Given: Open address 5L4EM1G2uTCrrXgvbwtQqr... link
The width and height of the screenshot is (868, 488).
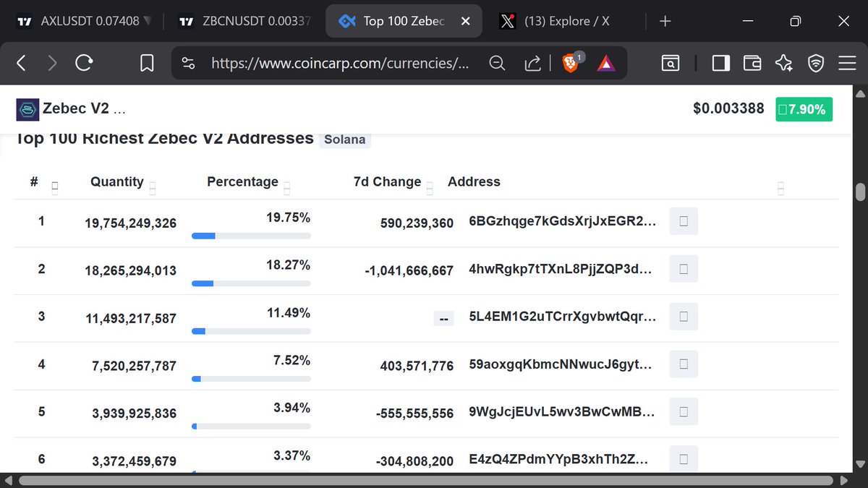Looking at the screenshot, I should (x=563, y=316).
